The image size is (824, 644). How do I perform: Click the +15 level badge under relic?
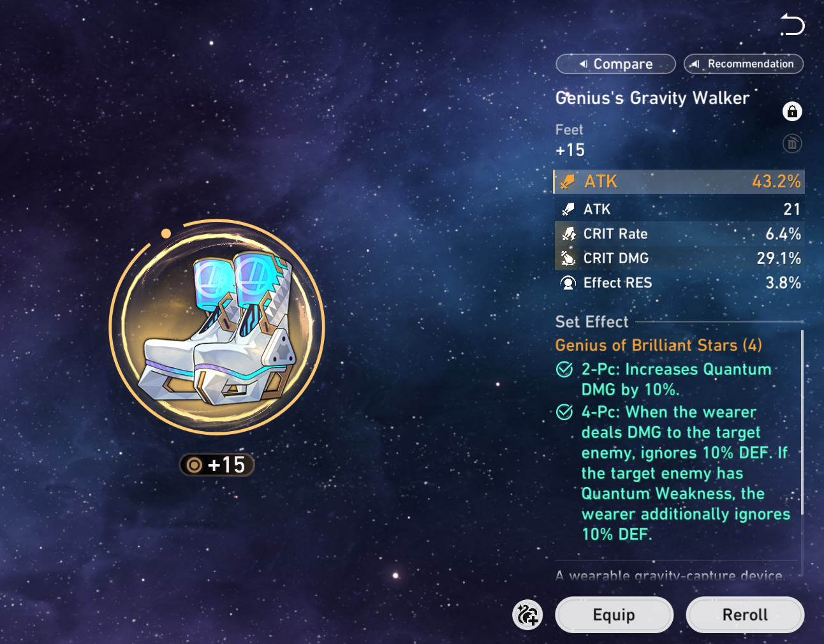pos(217,465)
